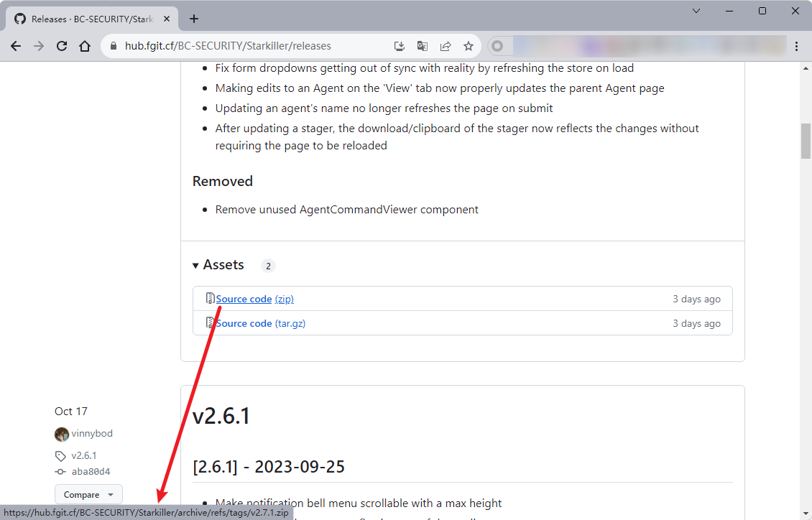Click the browser back arrow
The width and height of the screenshot is (812, 520).
point(16,46)
